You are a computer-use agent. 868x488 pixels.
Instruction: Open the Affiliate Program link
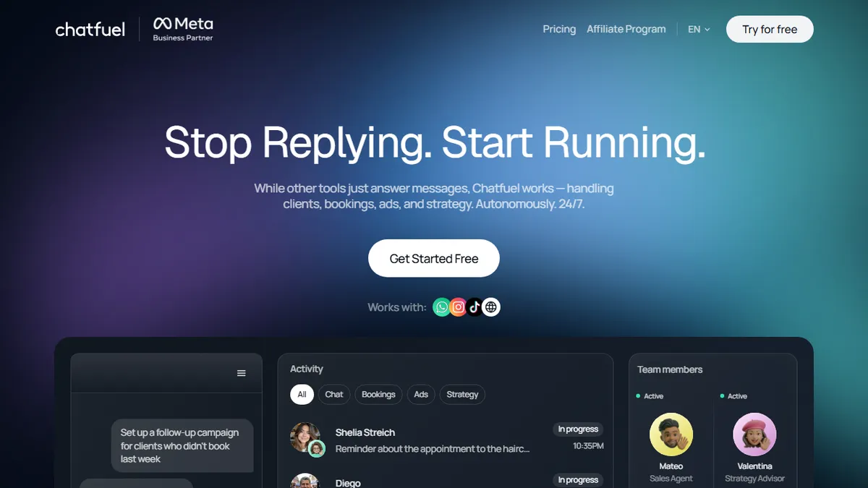(626, 29)
